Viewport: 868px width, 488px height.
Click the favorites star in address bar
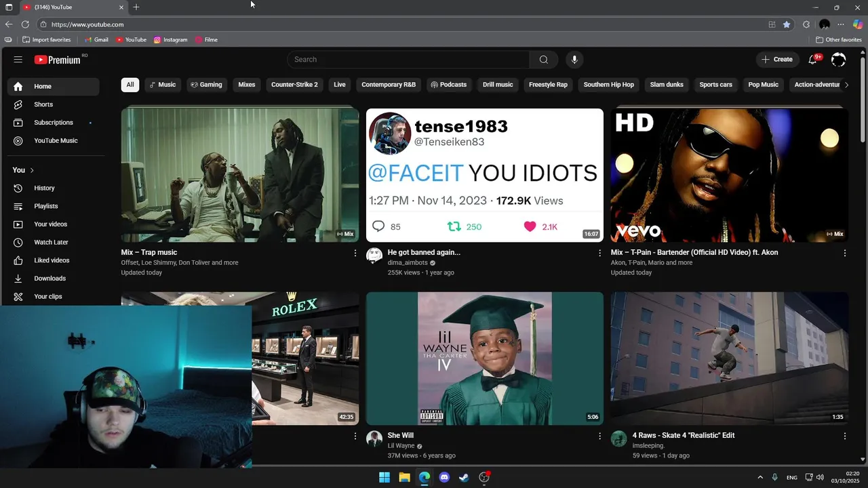[x=787, y=24]
